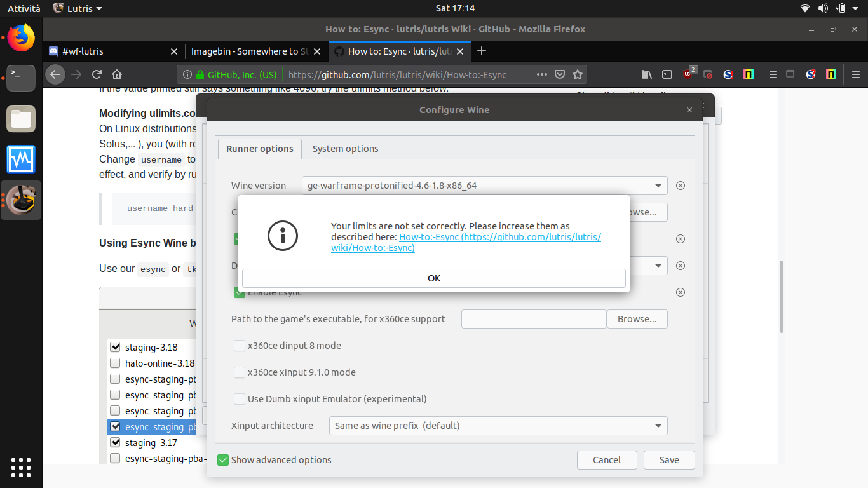This screenshot has width=868, height=488.
Task: Toggle the halo-online-3.18 checkbox on the wiki page
Action: click(x=115, y=363)
